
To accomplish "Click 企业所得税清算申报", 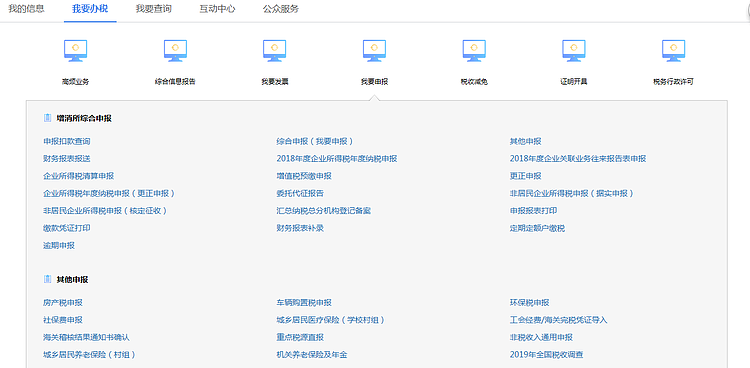I will point(78,176).
